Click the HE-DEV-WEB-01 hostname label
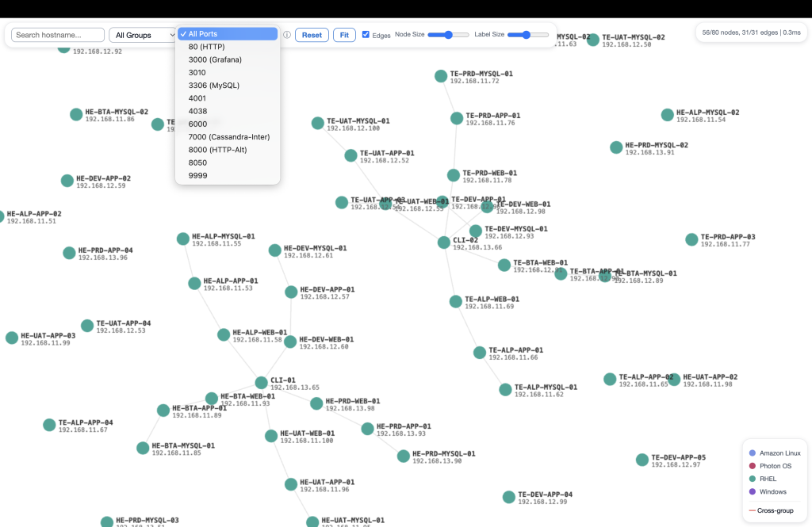 click(x=327, y=340)
